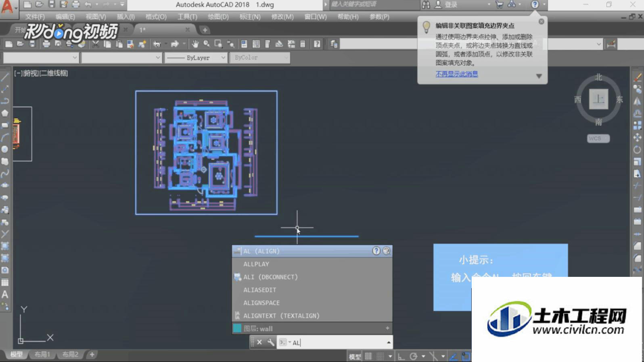This screenshot has height=362, width=644.
Task: Add a new layout with plus button
Action: tap(92, 354)
